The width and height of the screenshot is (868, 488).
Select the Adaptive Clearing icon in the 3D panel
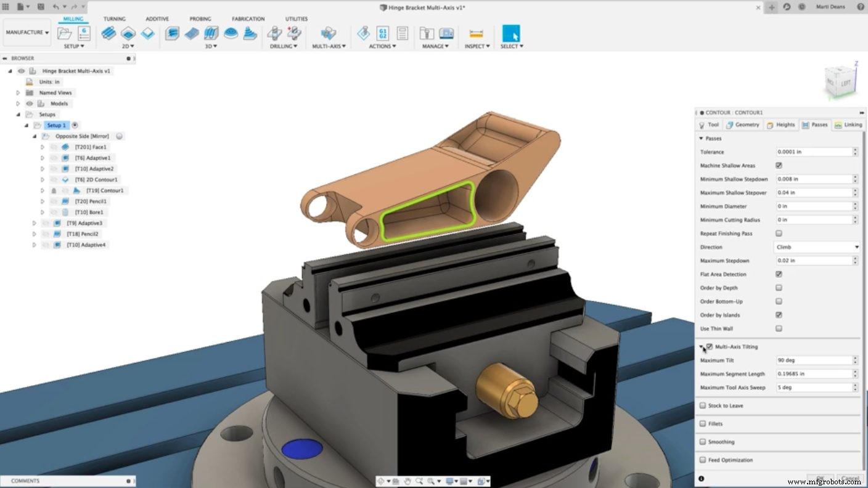click(x=173, y=34)
